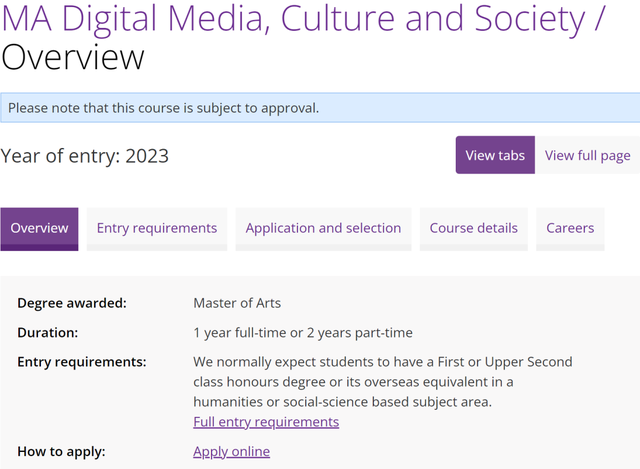Click the Duration label
The width and height of the screenshot is (640, 469).
pos(48,332)
